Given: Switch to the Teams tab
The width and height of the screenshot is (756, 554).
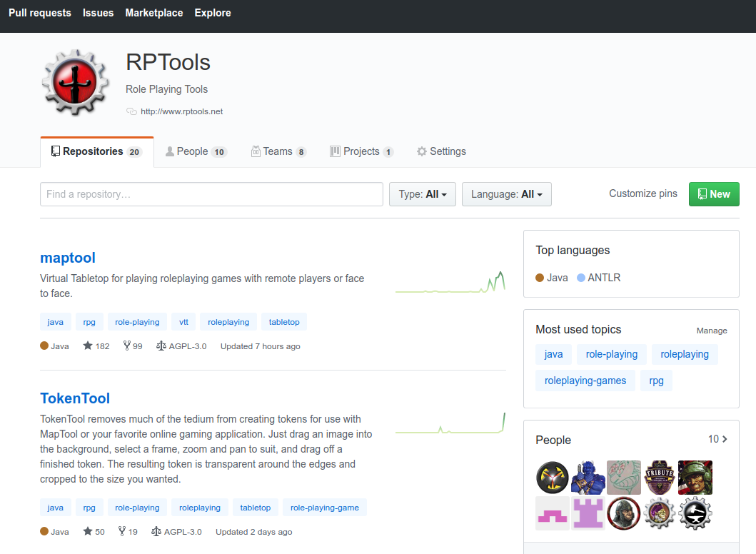Looking at the screenshot, I should tap(278, 152).
